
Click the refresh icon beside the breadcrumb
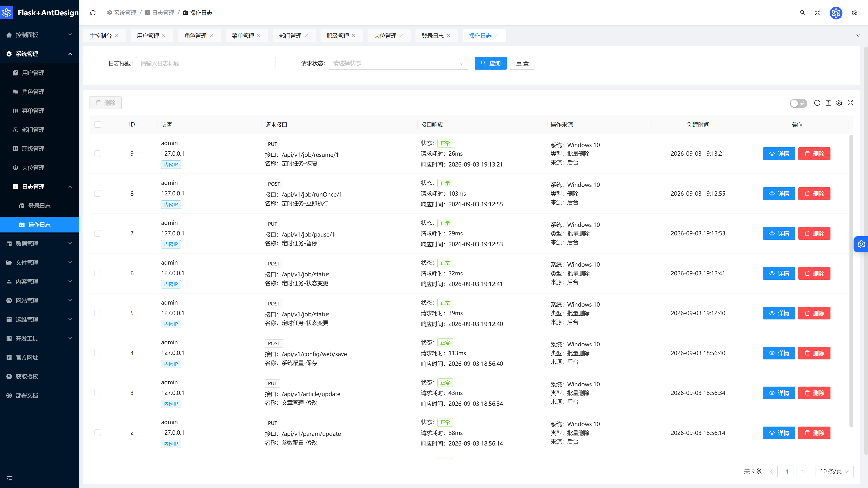[93, 13]
